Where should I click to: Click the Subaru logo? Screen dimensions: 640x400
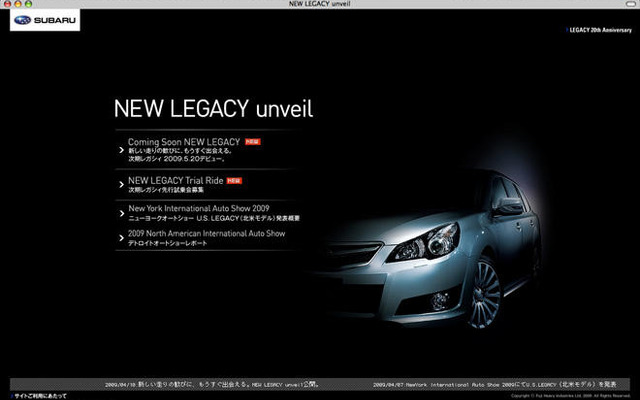(45, 20)
